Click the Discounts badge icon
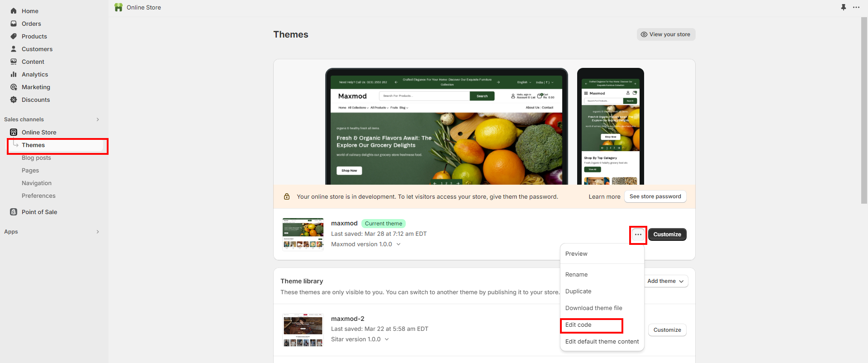This screenshot has height=363, width=868. pos(14,100)
